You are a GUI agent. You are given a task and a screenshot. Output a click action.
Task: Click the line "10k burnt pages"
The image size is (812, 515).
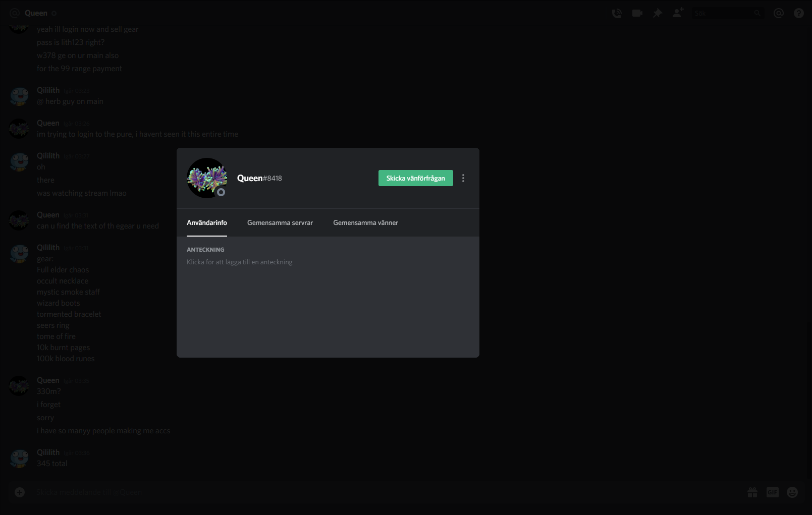[x=64, y=348]
